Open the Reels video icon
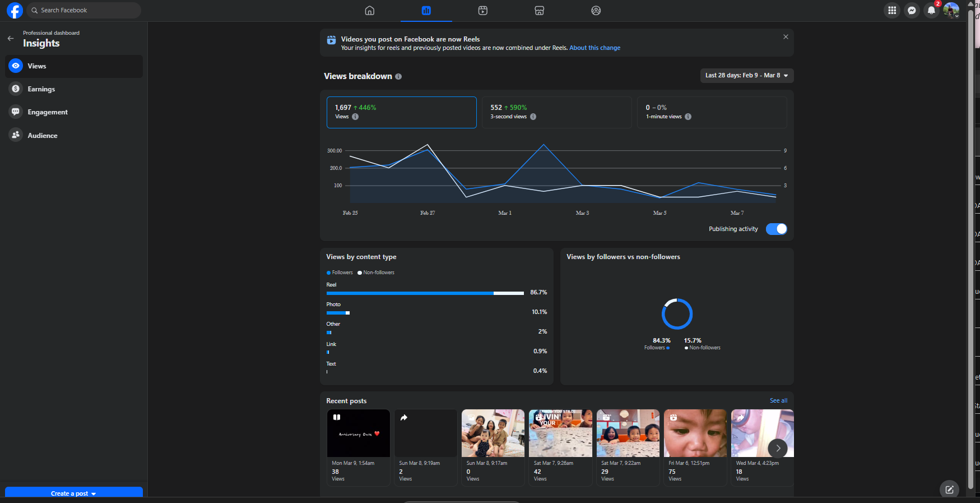 click(482, 11)
